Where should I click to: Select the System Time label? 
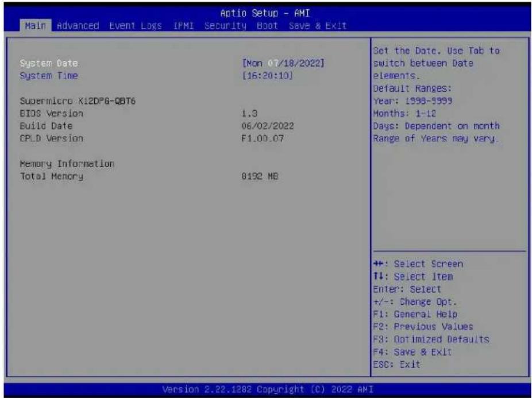coord(49,76)
